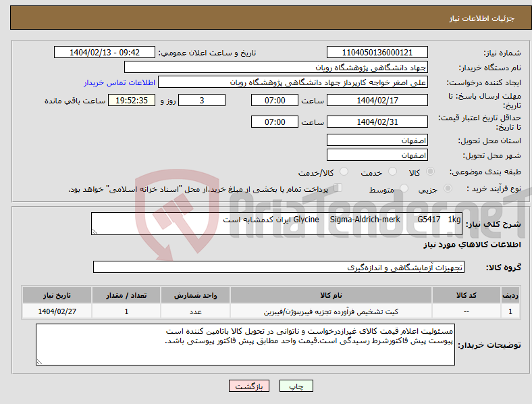
Task: Select the کالا radio button
Action: tap(430, 172)
